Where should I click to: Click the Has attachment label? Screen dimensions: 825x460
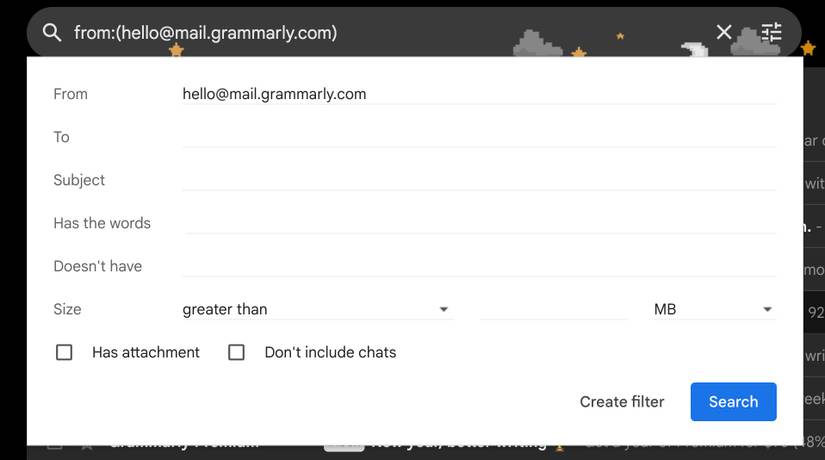pos(146,352)
